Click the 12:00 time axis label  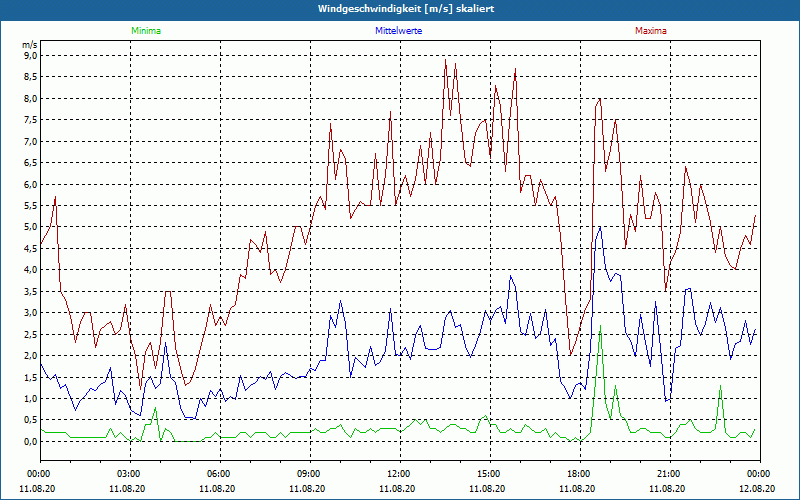coord(401,474)
